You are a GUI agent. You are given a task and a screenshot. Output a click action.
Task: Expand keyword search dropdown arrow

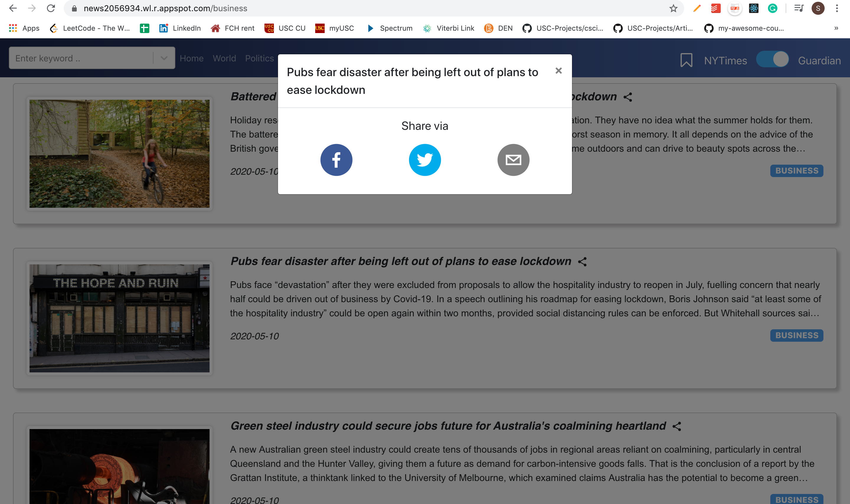coord(164,58)
